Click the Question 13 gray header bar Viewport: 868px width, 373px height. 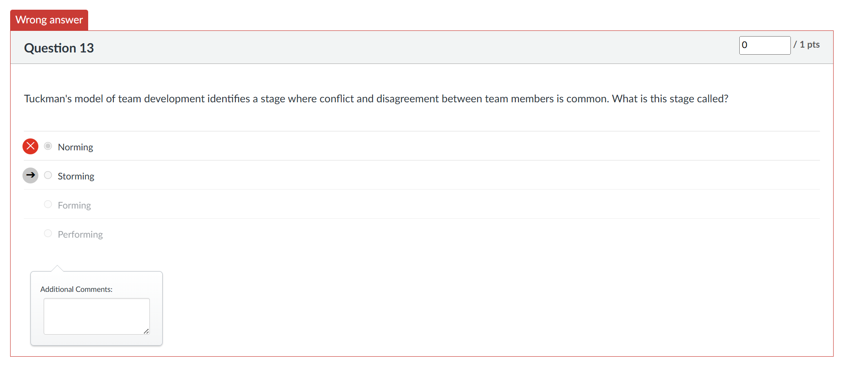pos(422,47)
